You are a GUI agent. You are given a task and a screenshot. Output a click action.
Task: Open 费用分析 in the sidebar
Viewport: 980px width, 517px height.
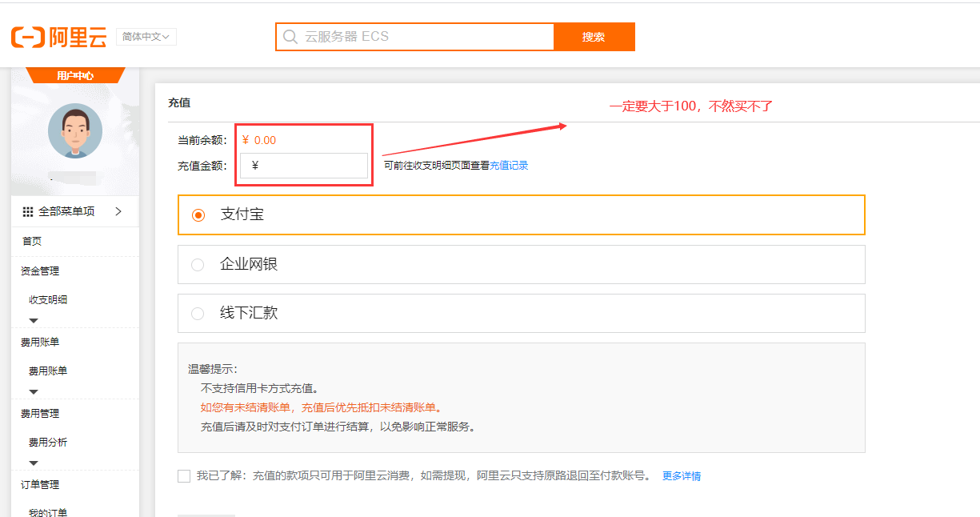(x=48, y=443)
